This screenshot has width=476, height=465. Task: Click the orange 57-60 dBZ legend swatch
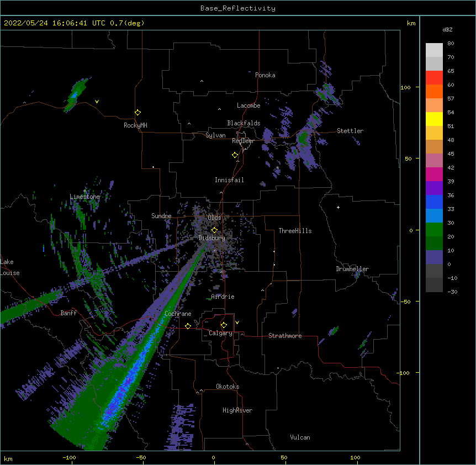click(434, 92)
